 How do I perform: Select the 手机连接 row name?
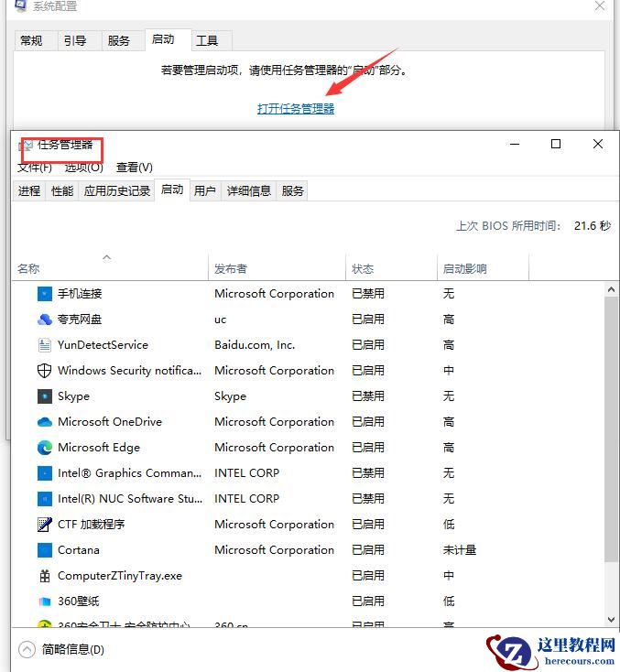point(80,294)
